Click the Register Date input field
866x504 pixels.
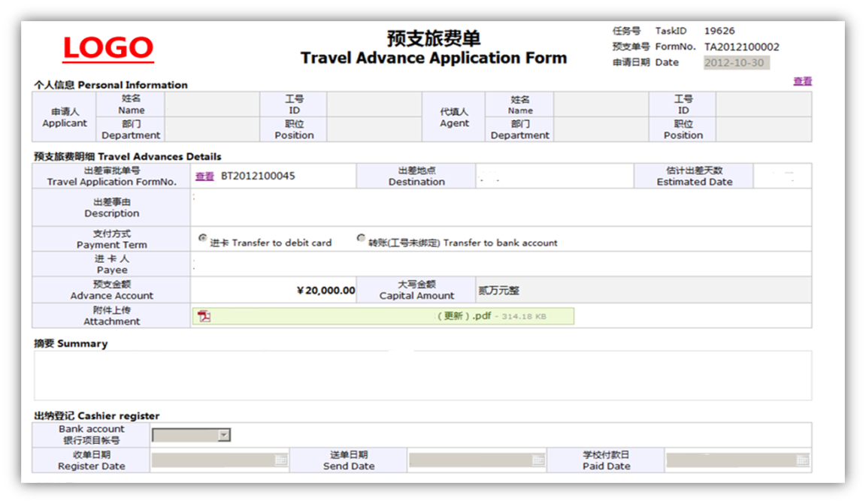tap(213, 460)
